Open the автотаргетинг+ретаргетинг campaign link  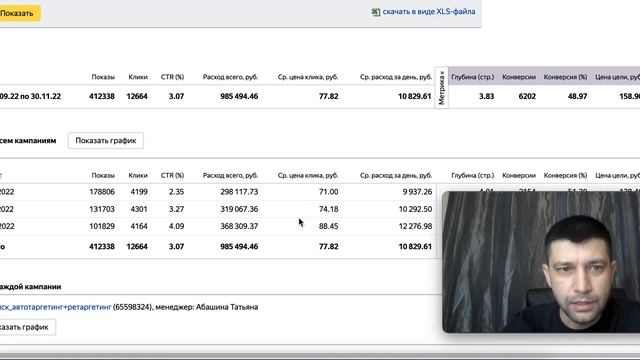55,307
